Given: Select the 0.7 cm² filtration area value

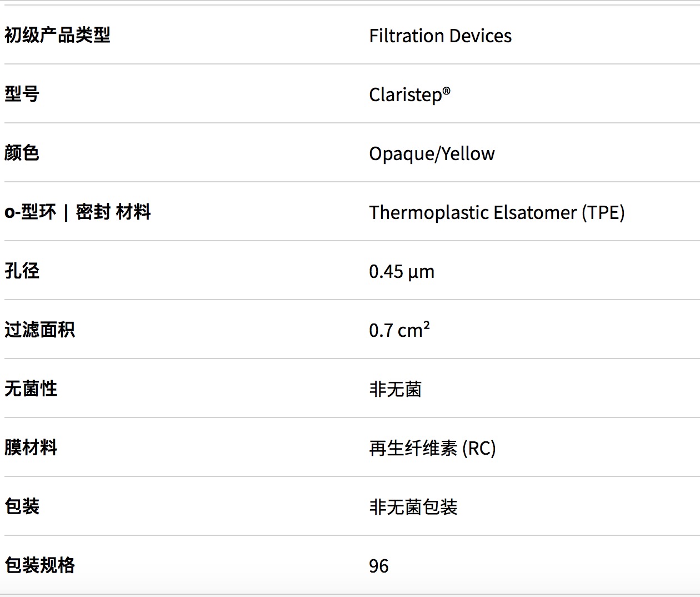Looking at the screenshot, I should tap(399, 330).
